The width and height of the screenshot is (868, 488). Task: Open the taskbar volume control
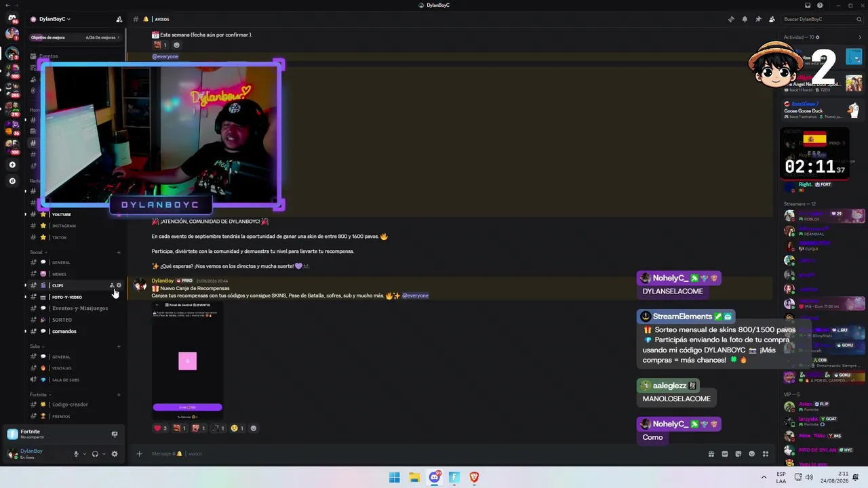coord(809,477)
